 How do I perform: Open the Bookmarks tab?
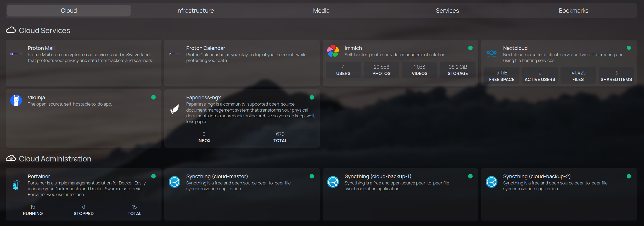(x=573, y=11)
